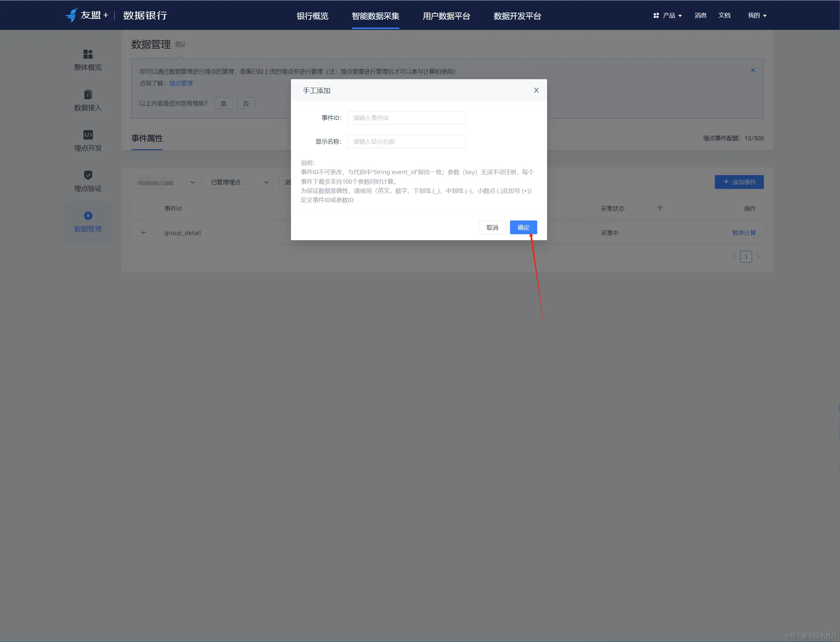The height and width of the screenshot is (642, 840).
Task: Click 取消 to cancel dialog
Action: pos(492,227)
